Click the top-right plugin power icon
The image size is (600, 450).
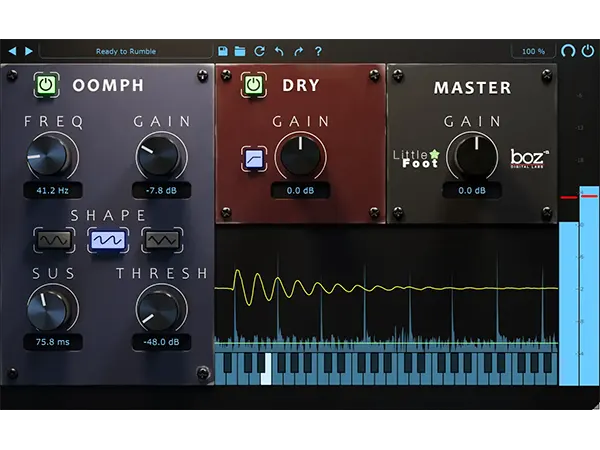[x=587, y=50]
